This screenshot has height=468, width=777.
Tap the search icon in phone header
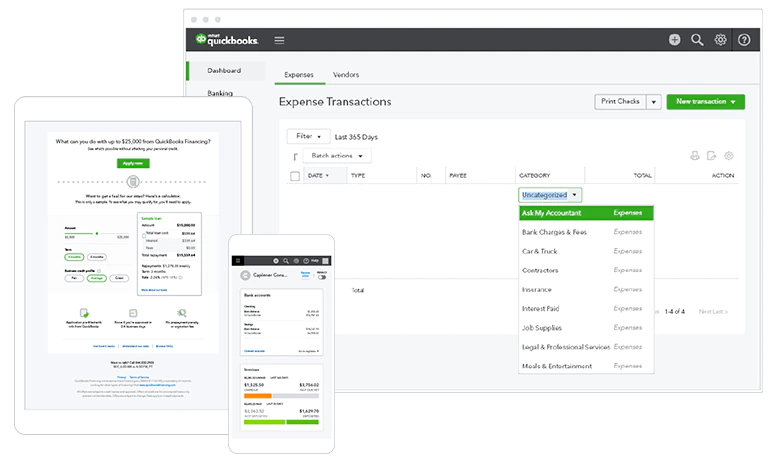coord(286,261)
